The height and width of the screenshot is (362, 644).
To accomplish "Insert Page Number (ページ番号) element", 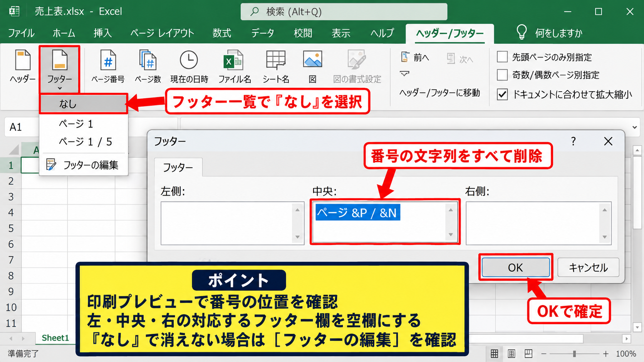I will point(108,67).
